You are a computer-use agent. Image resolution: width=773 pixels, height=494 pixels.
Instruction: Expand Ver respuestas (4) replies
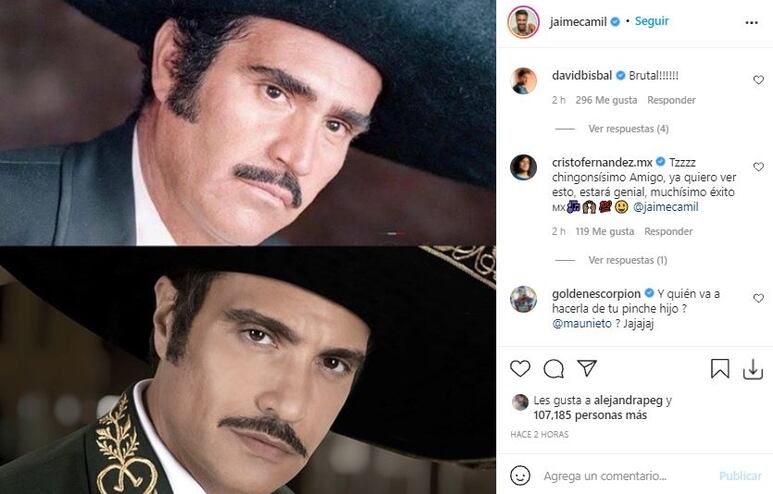pos(628,129)
